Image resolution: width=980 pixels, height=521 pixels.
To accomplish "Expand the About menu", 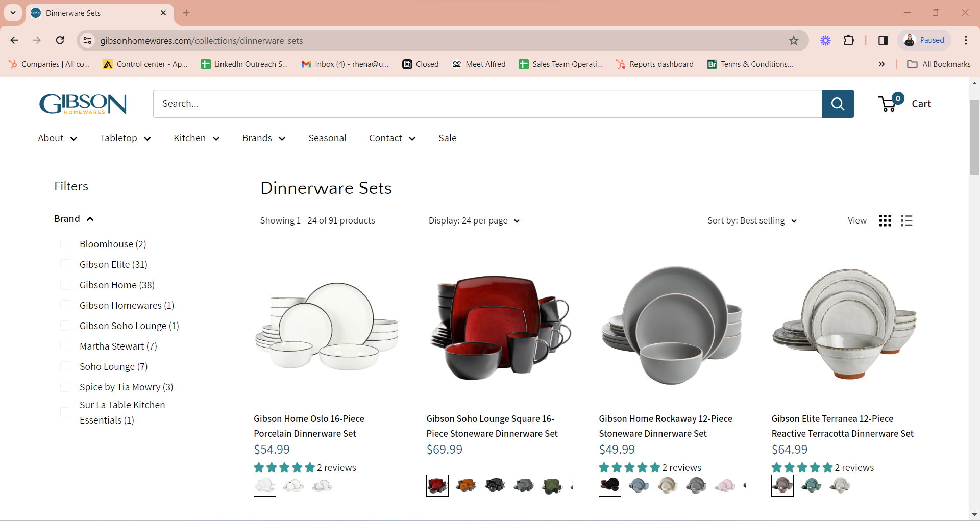I will tap(58, 138).
